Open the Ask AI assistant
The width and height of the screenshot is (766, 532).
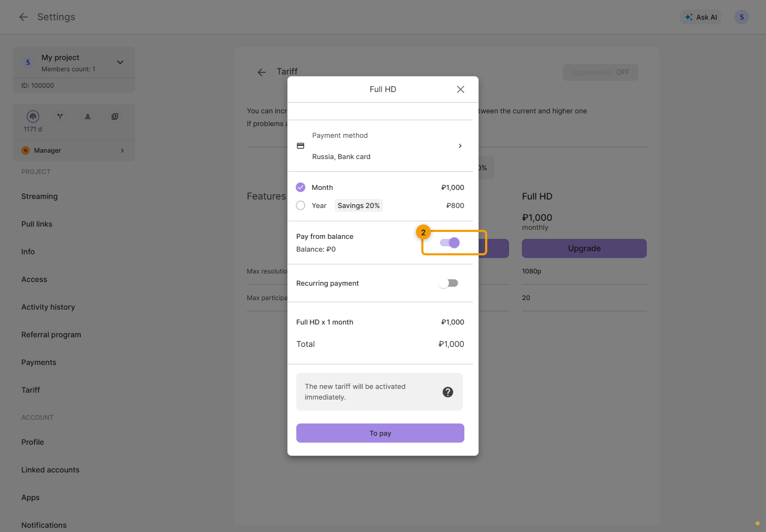coord(701,17)
